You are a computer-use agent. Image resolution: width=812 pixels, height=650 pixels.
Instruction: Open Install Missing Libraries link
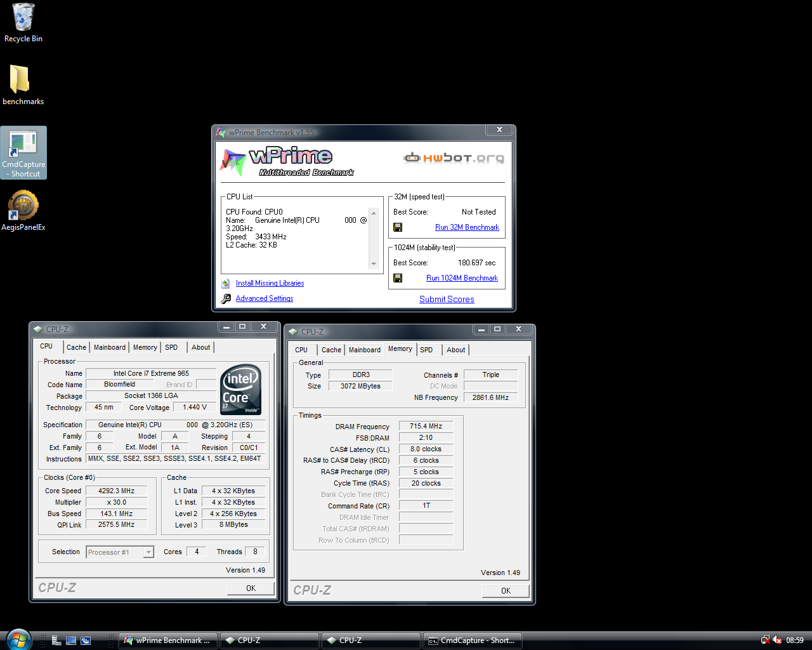[270, 283]
